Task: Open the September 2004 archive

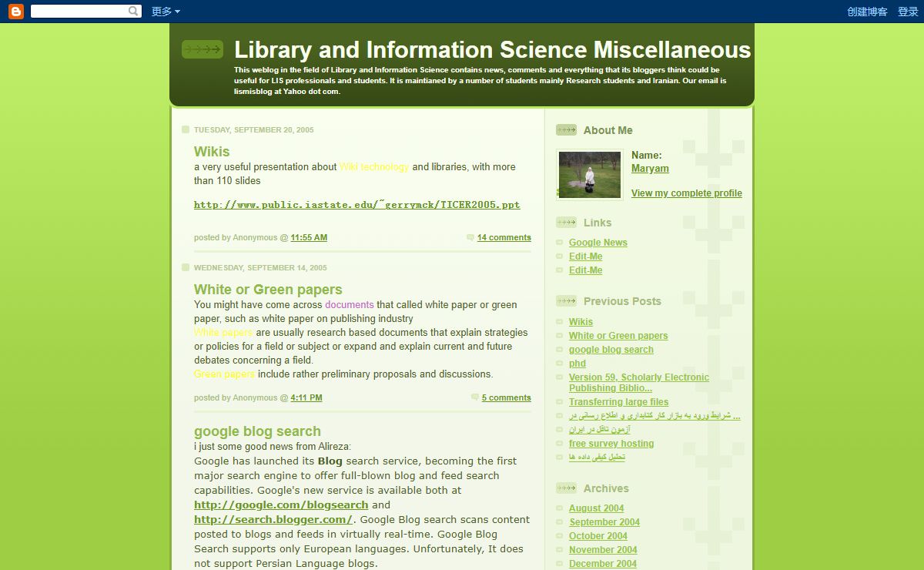Action: (x=604, y=522)
